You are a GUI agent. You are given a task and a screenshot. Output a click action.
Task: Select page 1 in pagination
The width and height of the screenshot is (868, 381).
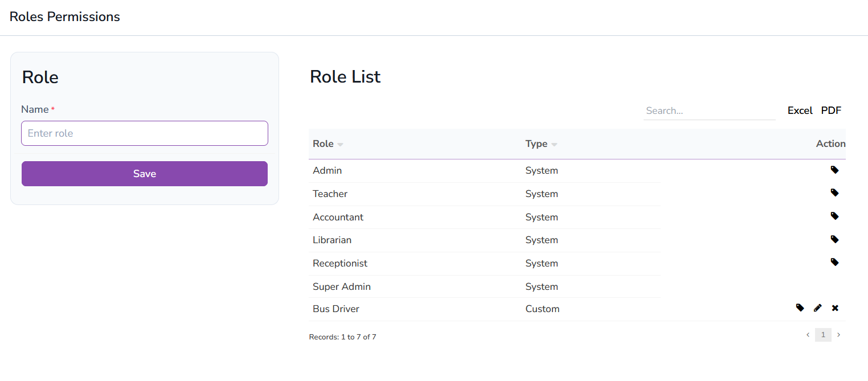(823, 335)
